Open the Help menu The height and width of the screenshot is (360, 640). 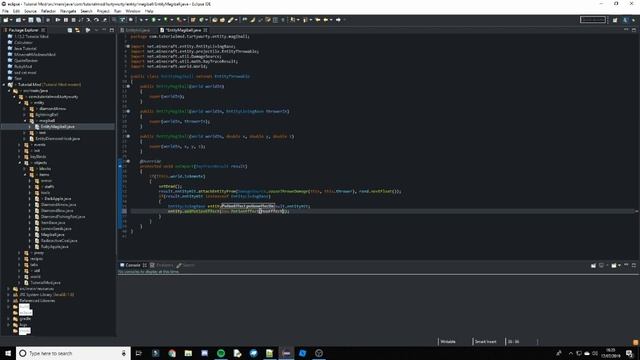coord(149,11)
